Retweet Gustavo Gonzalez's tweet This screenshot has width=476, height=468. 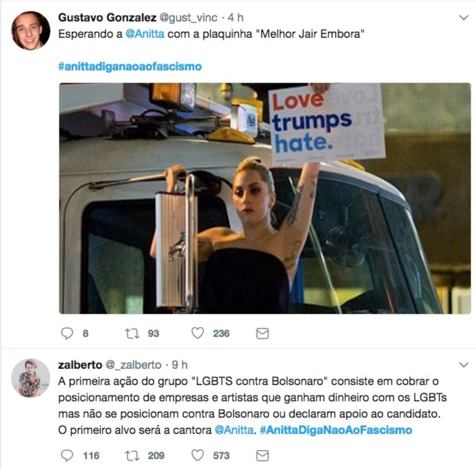click(133, 333)
